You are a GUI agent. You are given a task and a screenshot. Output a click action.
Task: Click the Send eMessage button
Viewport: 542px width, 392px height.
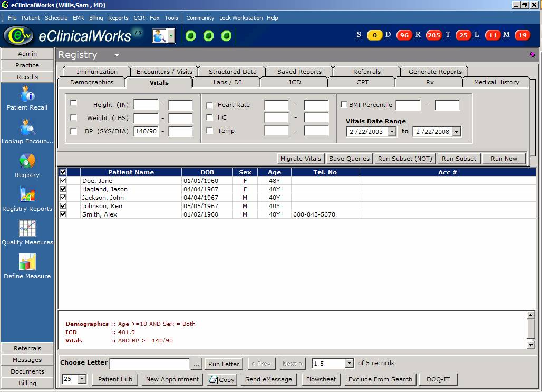(x=268, y=379)
